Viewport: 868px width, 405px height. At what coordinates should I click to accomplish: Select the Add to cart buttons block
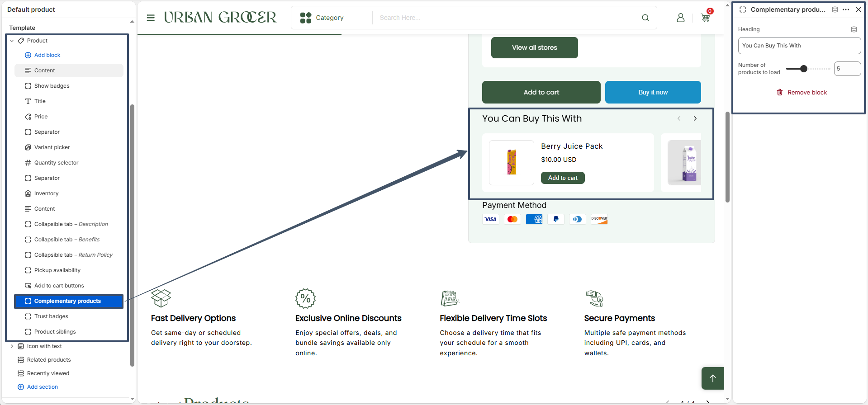point(69,286)
